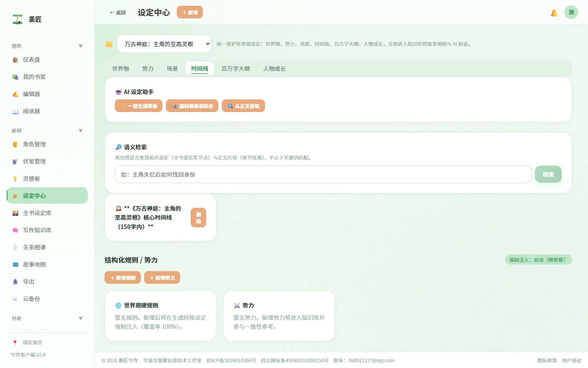Image resolution: width=588 pixels, height=368 pixels.
Task: Click the 返回 back link
Action: [118, 13]
